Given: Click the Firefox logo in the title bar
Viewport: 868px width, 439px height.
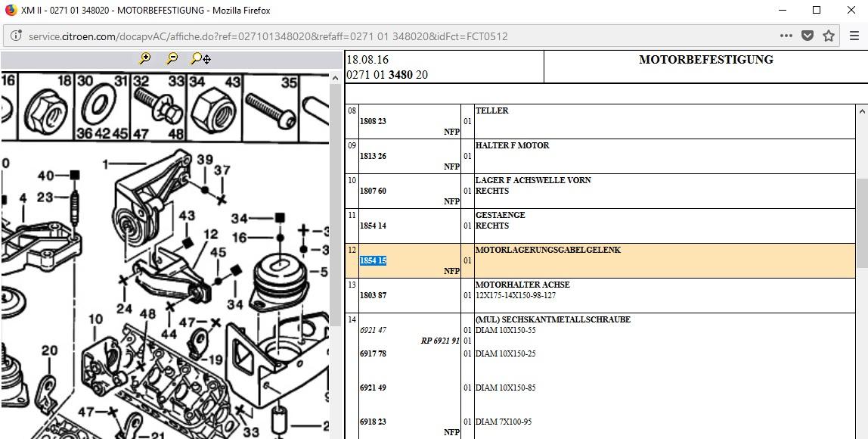Looking at the screenshot, I should tap(11, 10).
